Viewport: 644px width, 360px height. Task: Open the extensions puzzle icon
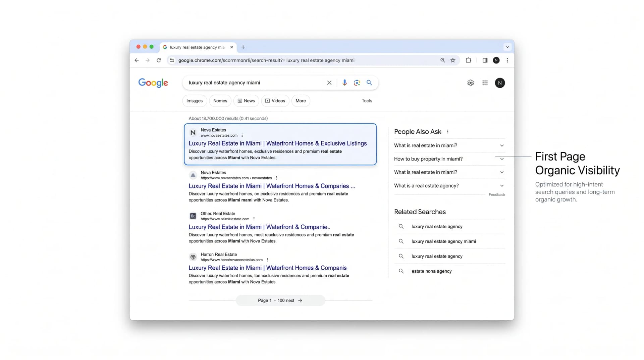(x=469, y=60)
